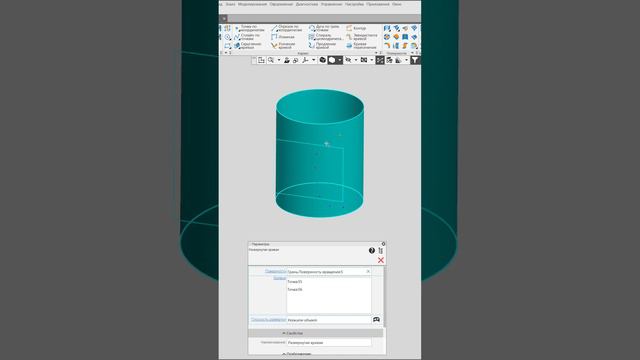Open the filter funnel on the view toolbar

pos(415,60)
